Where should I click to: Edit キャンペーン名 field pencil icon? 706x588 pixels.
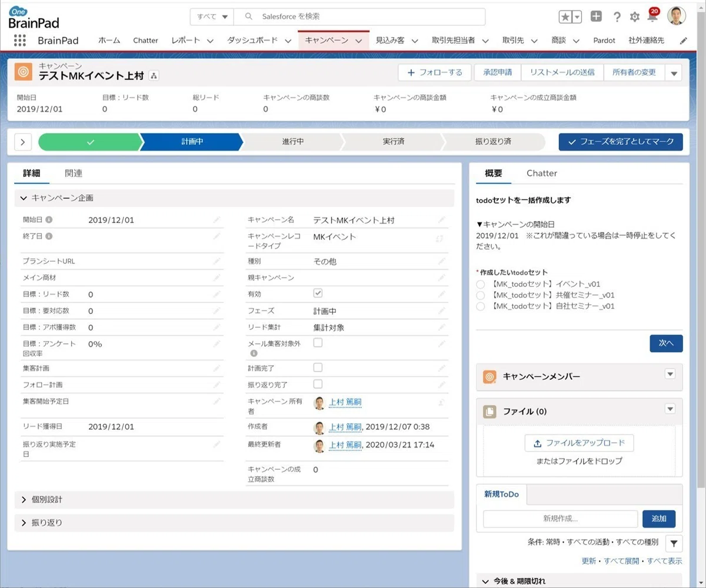pyautogui.click(x=442, y=220)
